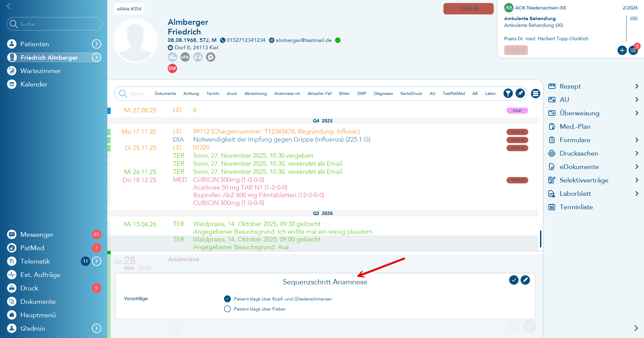Screen dimensions: 644x338
Task: Select the Anamnese rot filter tab
Action: 287,94
